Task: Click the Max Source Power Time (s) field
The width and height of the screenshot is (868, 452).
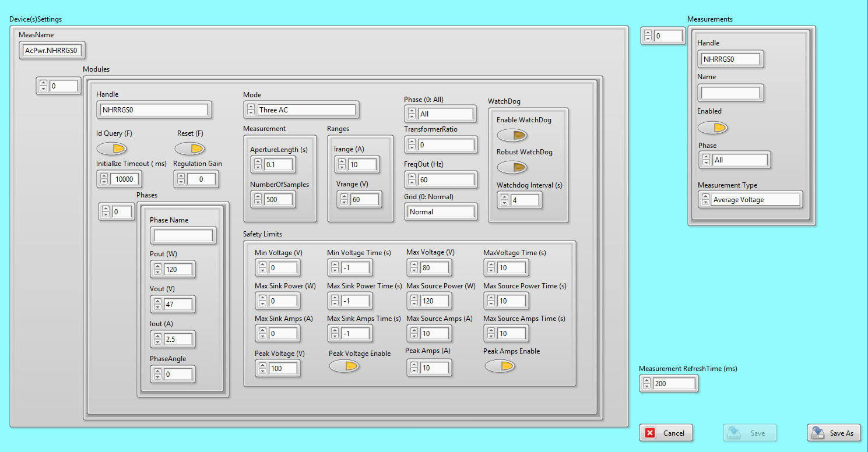Action: pyautogui.click(x=512, y=301)
